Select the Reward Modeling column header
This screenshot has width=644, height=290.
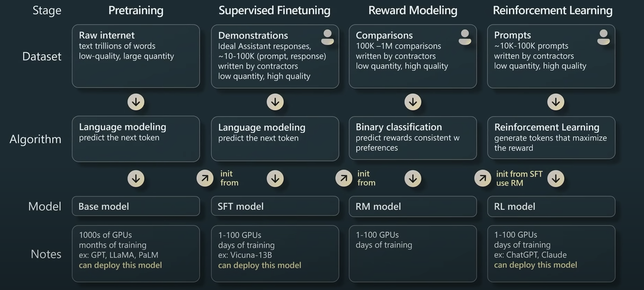point(412,10)
